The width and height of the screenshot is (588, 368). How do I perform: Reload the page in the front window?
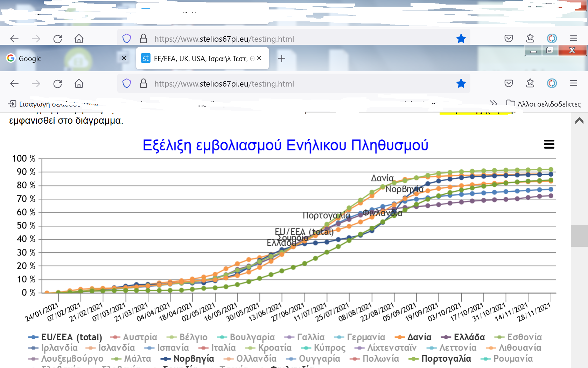coord(58,83)
